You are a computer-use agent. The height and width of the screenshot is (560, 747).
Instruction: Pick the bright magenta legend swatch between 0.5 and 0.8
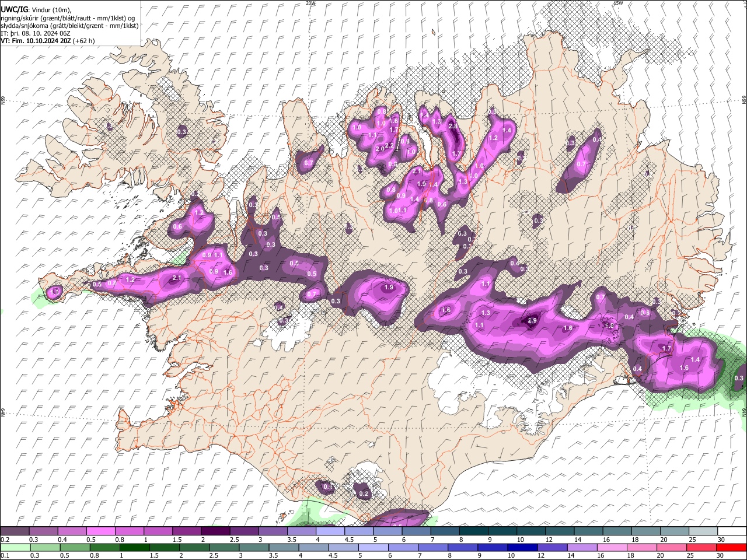[100, 531]
